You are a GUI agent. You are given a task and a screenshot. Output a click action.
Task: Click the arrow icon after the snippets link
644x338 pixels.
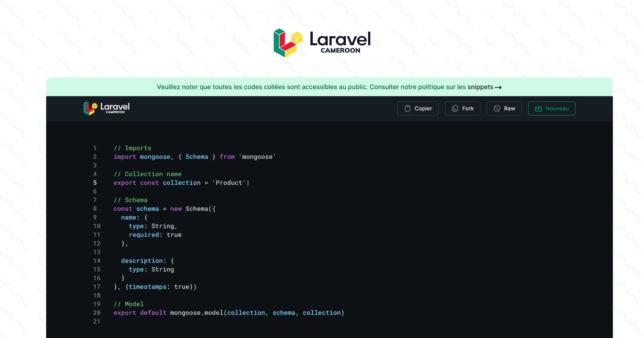pos(499,87)
